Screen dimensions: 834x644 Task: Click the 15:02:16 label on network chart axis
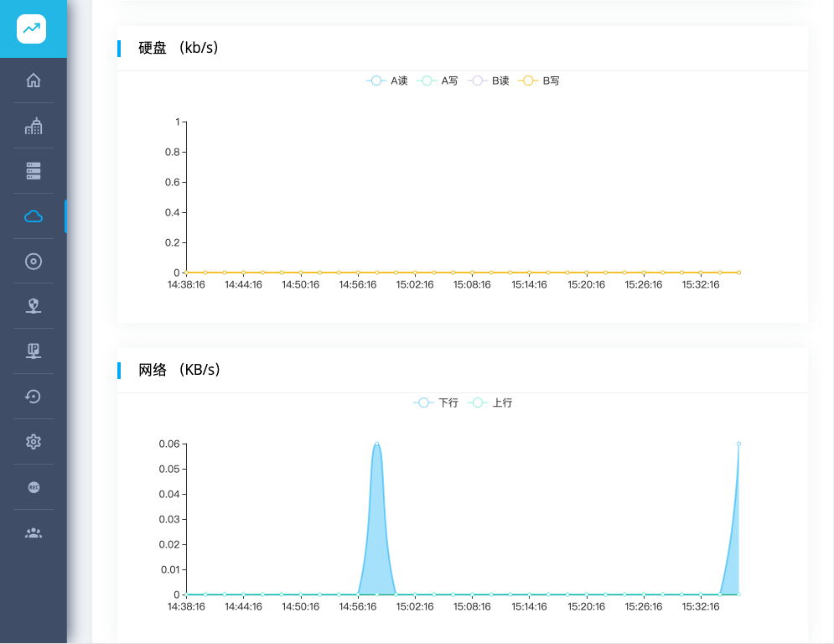tap(415, 607)
